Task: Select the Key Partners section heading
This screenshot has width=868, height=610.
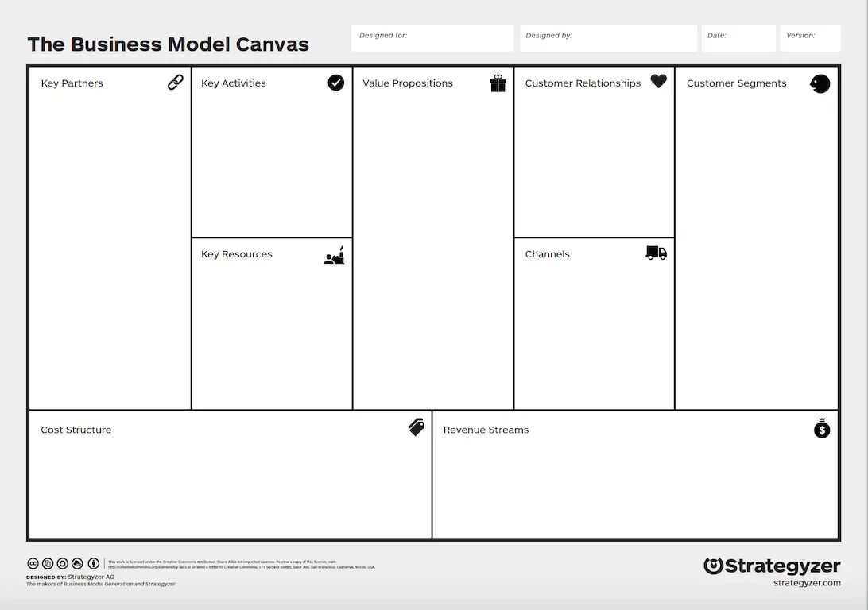Action: (x=72, y=83)
